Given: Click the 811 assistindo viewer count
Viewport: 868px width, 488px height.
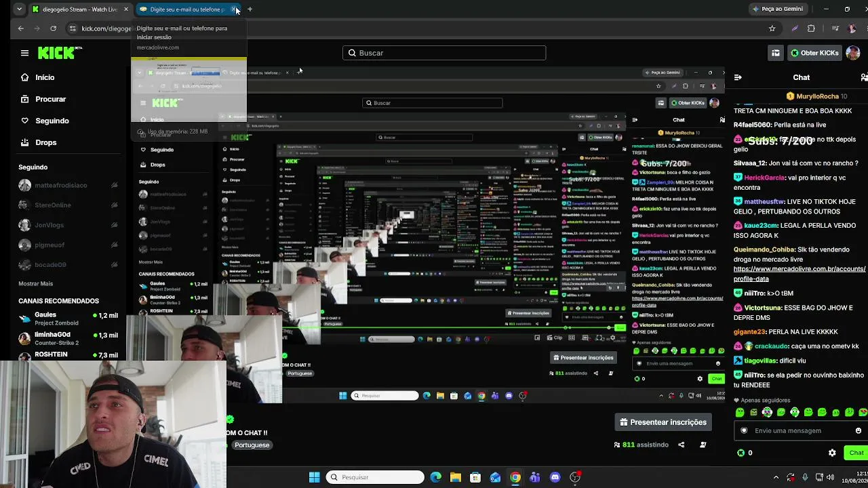Looking at the screenshot, I should [x=641, y=445].
